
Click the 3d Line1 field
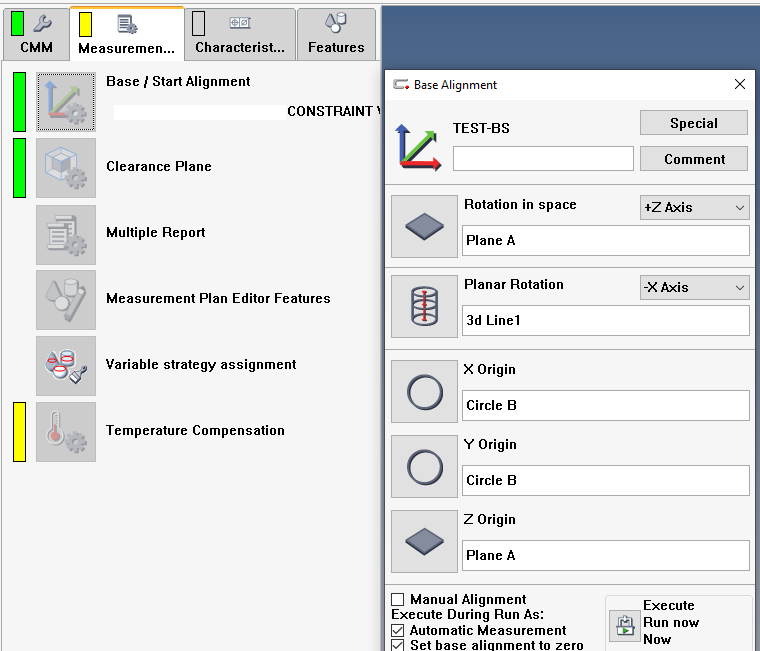tap(606, 320)
